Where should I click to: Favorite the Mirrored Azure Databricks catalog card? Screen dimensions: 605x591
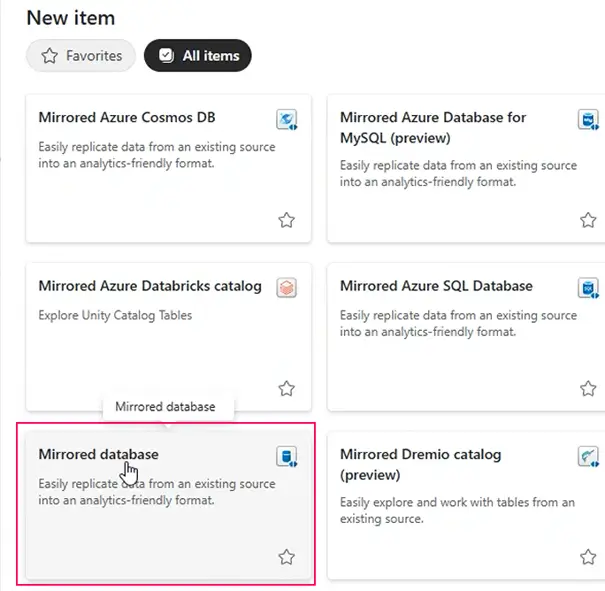[287, 388]
